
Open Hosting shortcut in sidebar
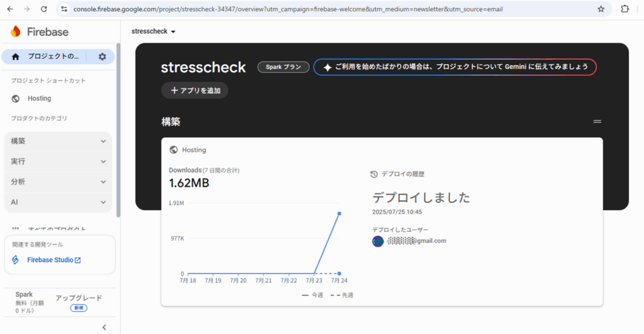click(x=40, y=99)
